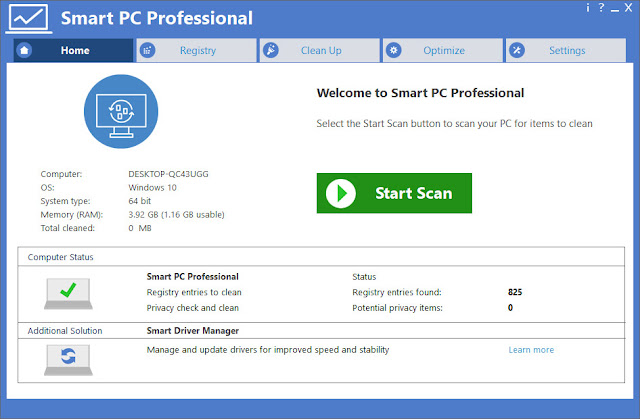Open the Clean Up tab
The image size is (640, 419).
click(x=320, y=50)
